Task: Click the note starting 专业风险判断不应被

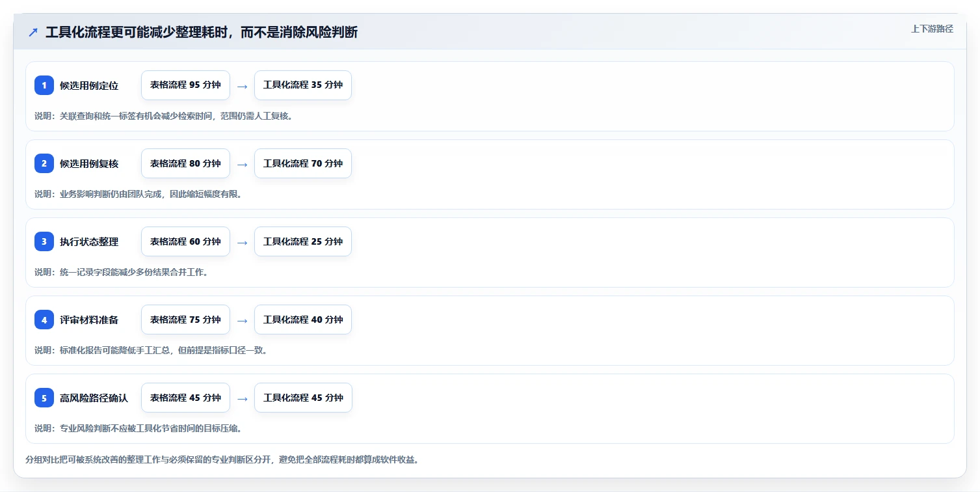Action: click(139, 428)
